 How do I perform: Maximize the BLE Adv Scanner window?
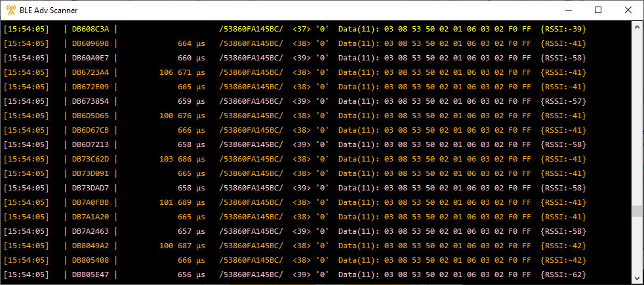[x=598, y=11]
